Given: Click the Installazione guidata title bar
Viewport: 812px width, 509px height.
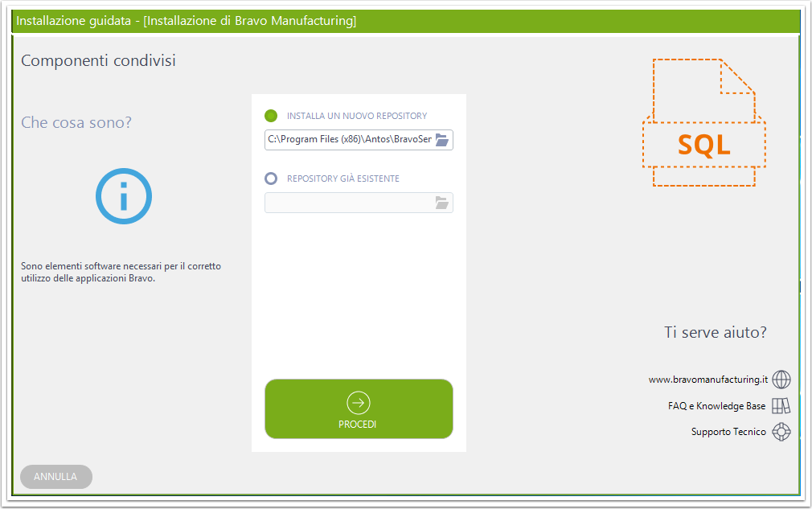Looking at the screenshot, I should point(405,21).
